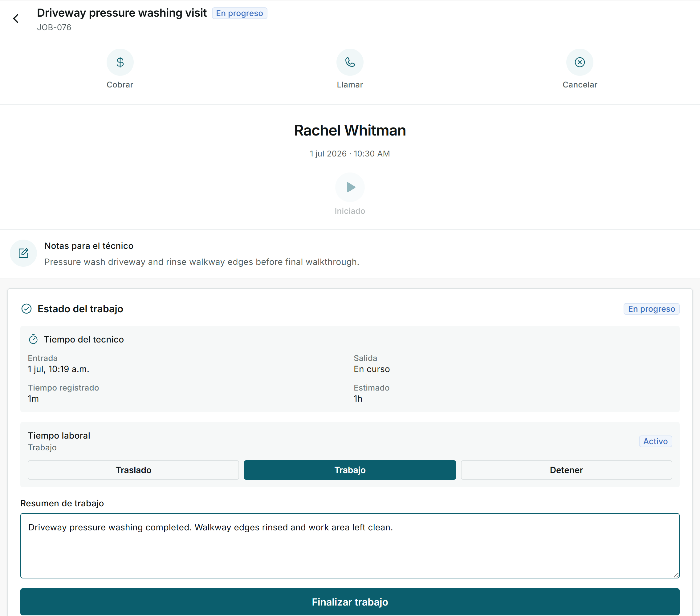Click the stopwatch icon by Tiempo del tecnico
This screenshot has height=616, width=700.
pos(33,339)
